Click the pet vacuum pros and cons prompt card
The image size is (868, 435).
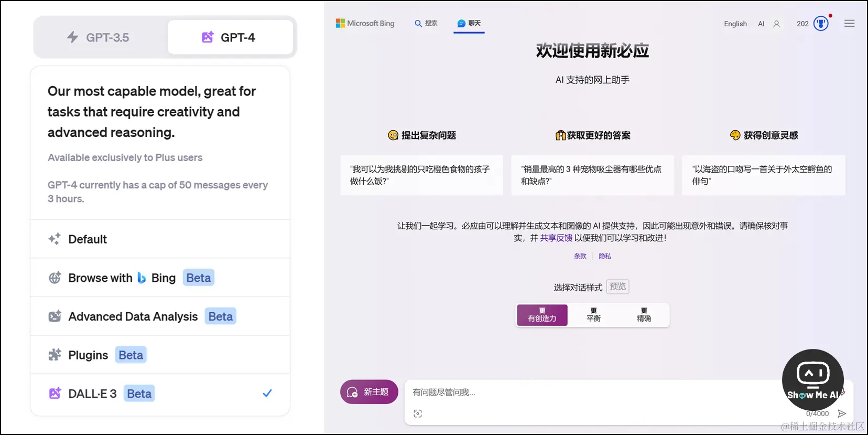pos(592,175)
